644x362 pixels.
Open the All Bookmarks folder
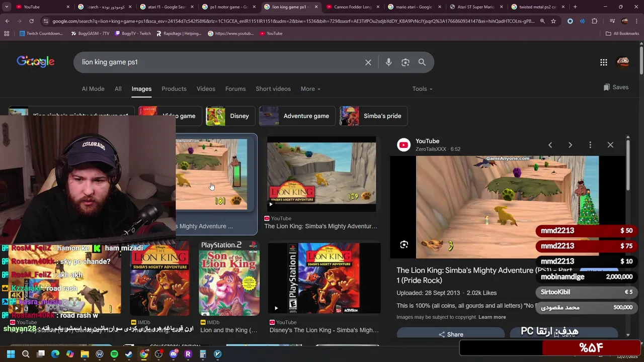622,33
